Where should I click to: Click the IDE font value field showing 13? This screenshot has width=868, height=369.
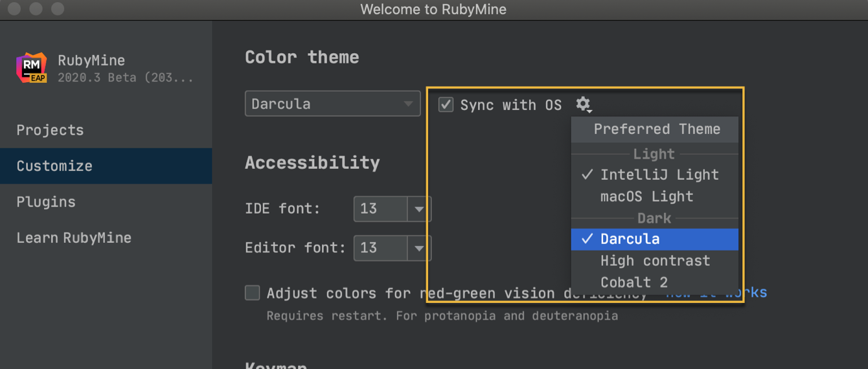381,209
